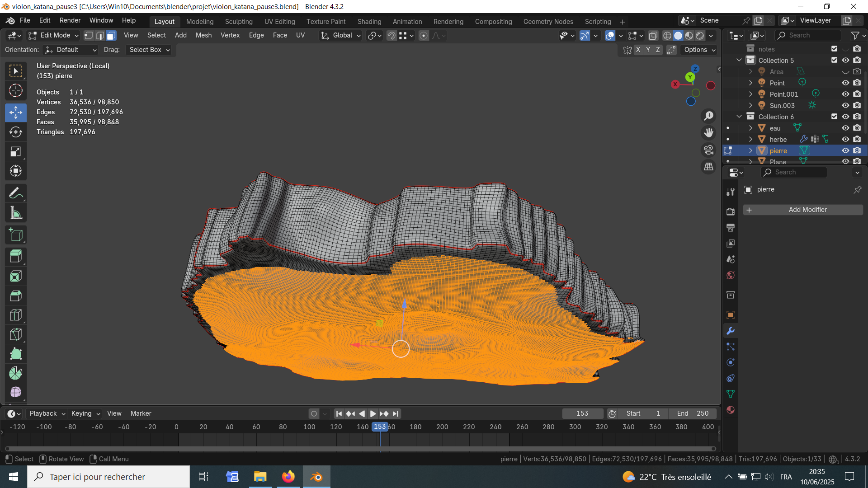Viewport: 868px width, 488px height.
Task: Click the End frame 250 field
Action: click(693, 413)
